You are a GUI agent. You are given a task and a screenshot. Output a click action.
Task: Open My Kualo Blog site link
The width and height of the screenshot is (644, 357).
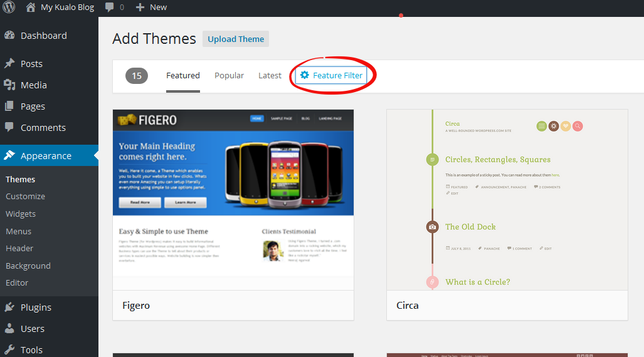coord(67,8)
